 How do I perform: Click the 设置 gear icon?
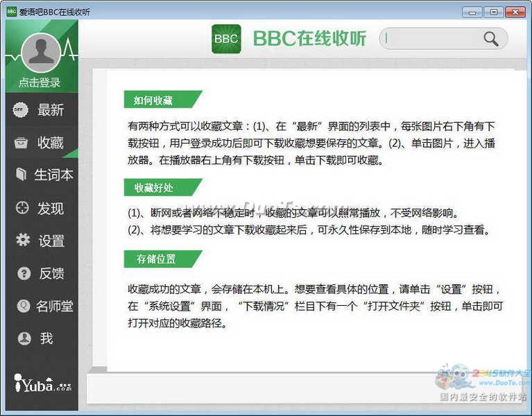click(x=23, y=240)
